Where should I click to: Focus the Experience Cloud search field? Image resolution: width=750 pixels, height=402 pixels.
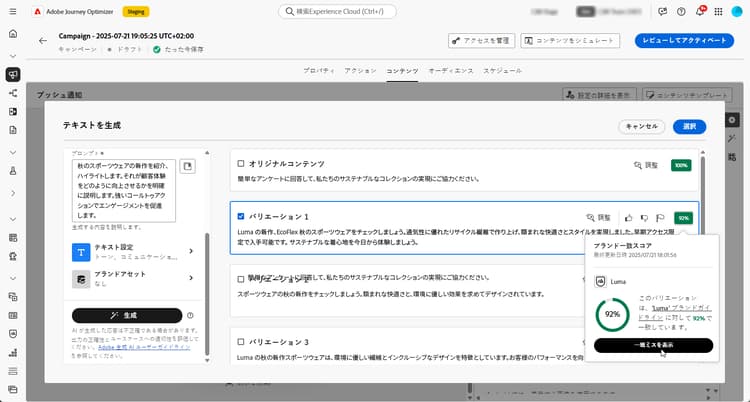pos(337,11)
